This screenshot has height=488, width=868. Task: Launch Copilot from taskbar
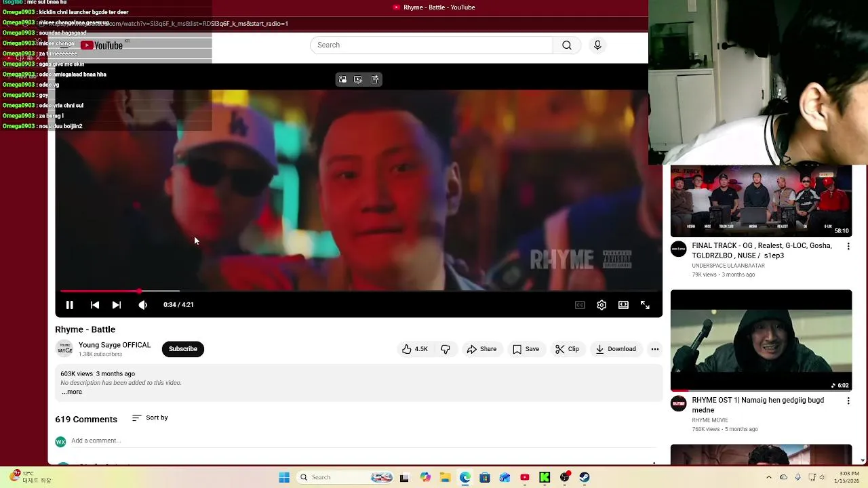425,477
